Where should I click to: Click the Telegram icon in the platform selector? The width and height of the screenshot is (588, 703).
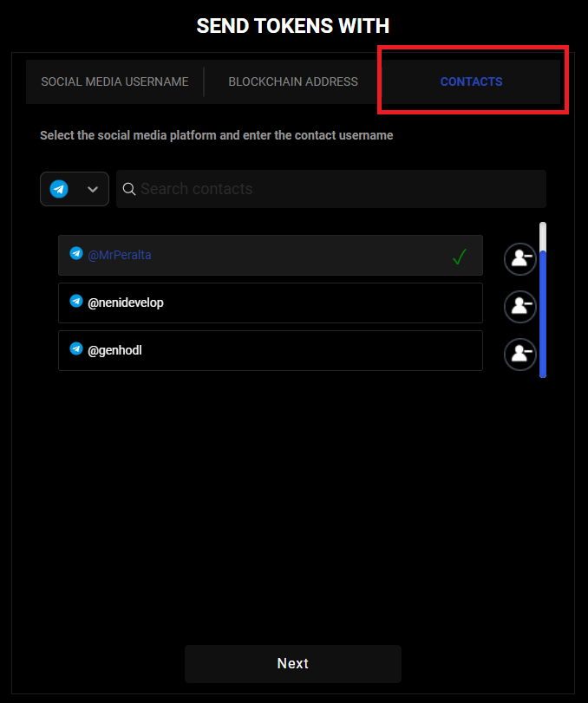pyautogui.click(x=59, y=189)
